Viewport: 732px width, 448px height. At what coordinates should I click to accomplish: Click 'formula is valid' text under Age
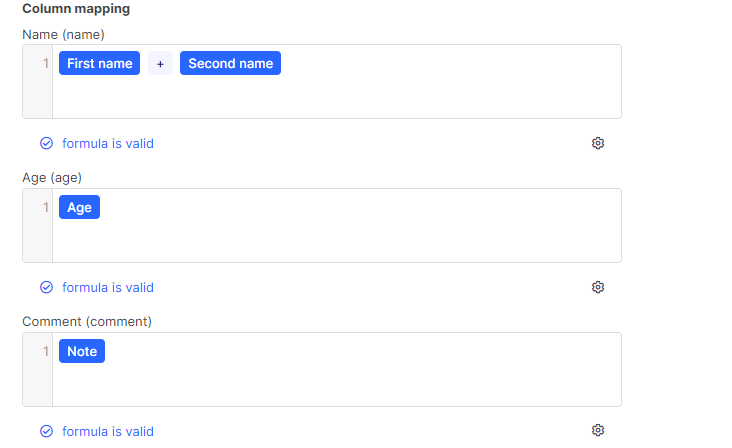click(x=108, y=287)
